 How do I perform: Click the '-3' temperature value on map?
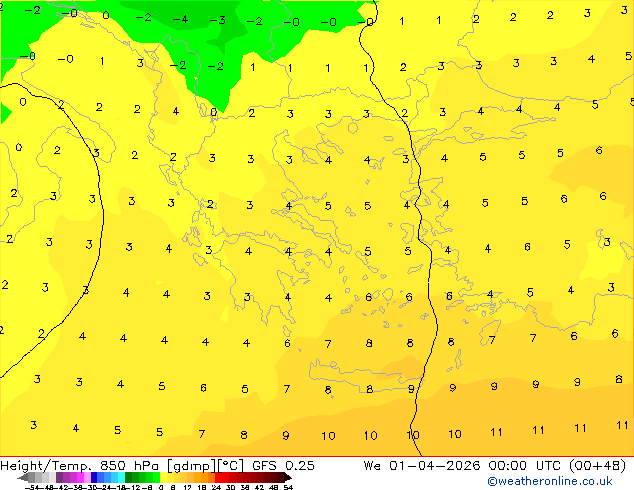pos(217,20)
